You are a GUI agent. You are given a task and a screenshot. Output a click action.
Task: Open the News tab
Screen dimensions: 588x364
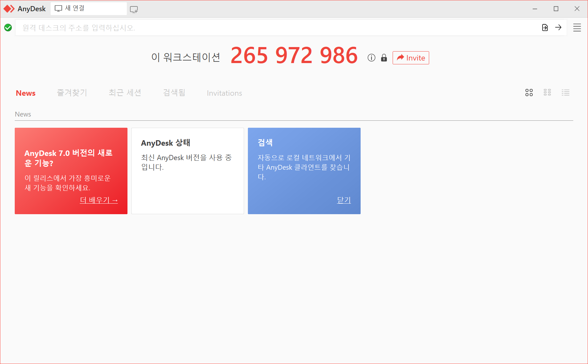pyautogui.click(x=26, y=93)
